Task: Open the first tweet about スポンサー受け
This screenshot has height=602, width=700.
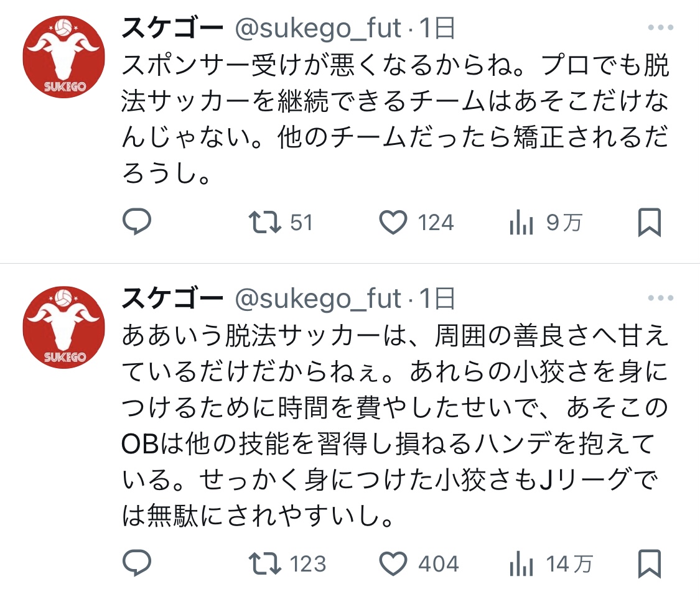Action: (x=395, y=119)
